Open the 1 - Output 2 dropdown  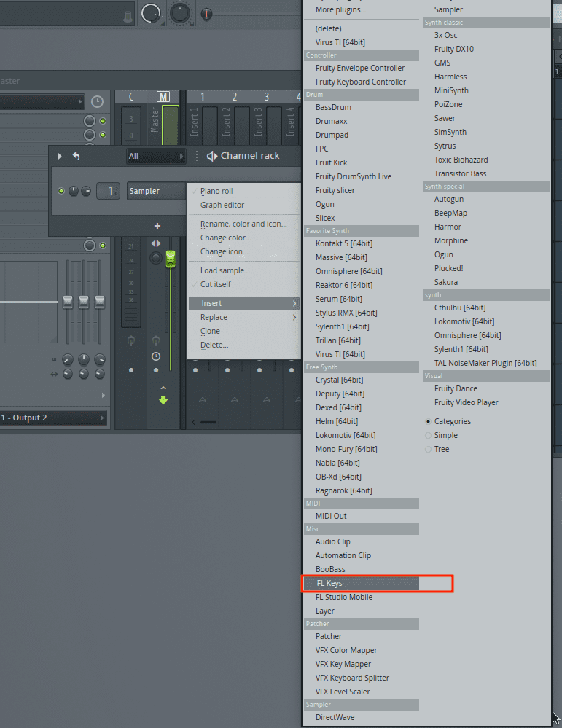tap(52, 418)
